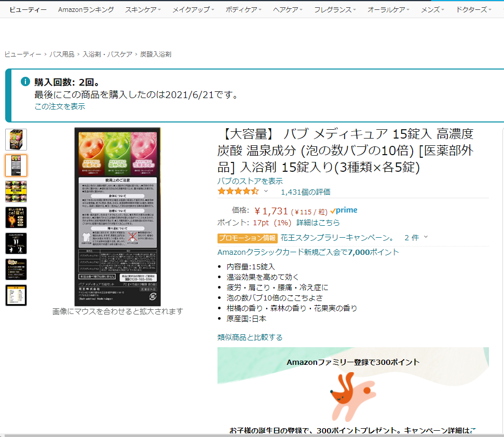Select the highlighted back-of-box thumbnail
This screenshot has height=437, width=504.
pos(16,166)
